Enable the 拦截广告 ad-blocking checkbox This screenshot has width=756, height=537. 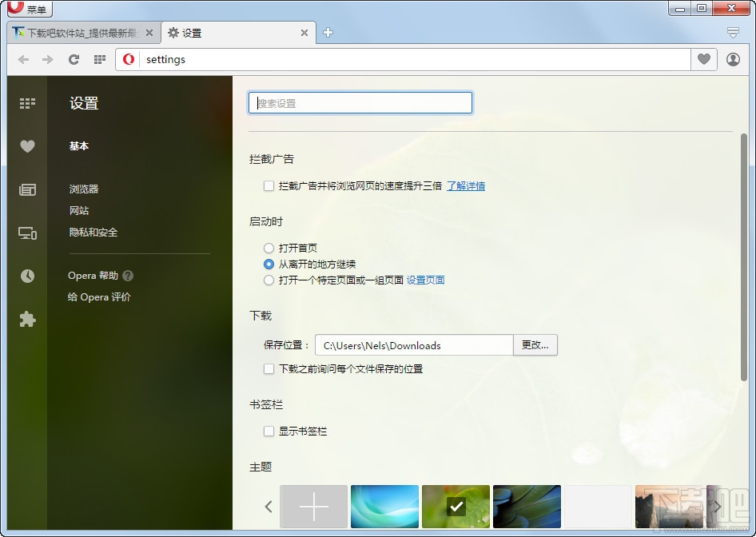click(269, 185)
